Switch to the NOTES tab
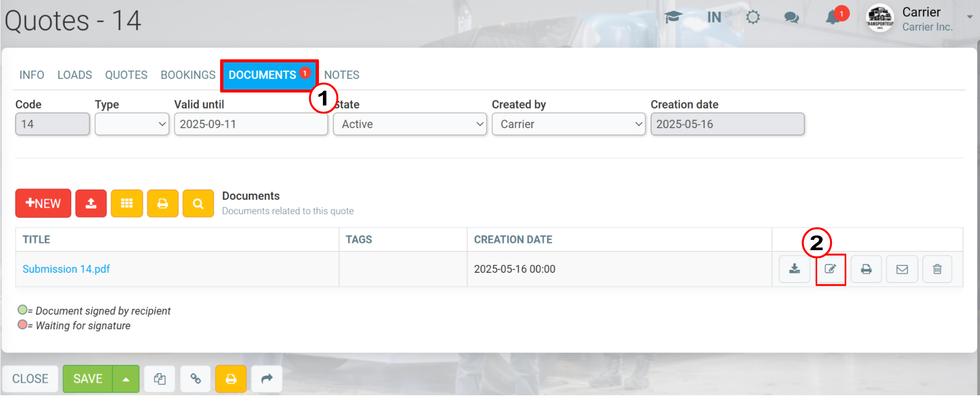This screenshot has height=397, width=980. click(342, 75)
